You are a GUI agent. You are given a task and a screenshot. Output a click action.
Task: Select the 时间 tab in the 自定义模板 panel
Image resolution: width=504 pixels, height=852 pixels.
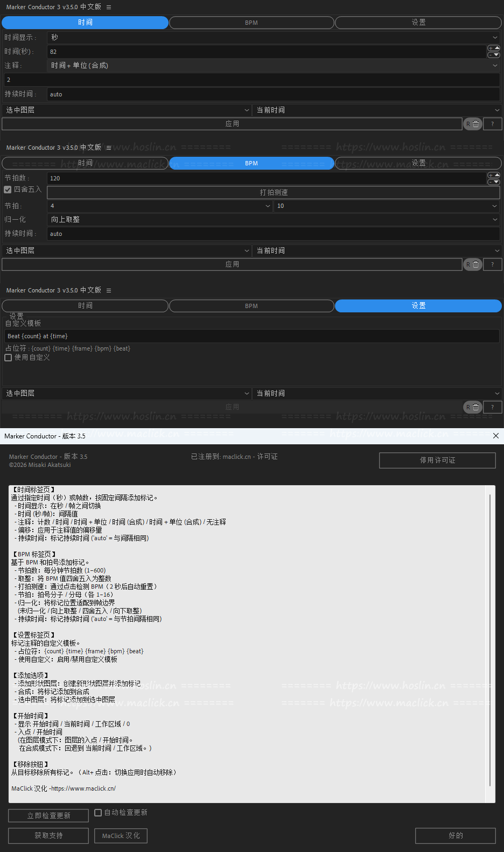[x=85, y=306]
